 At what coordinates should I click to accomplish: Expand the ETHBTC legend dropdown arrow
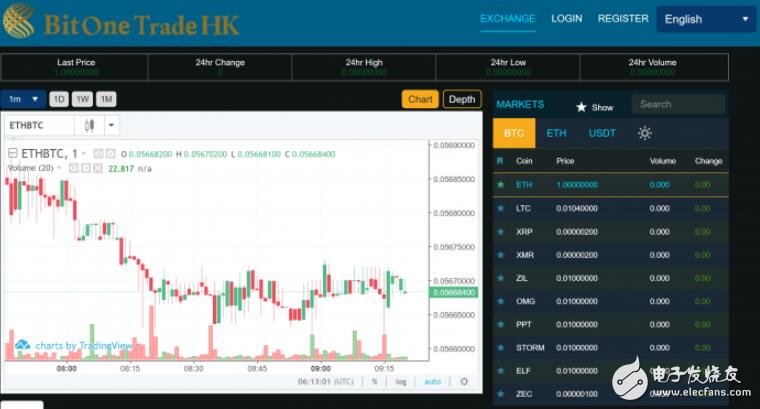tap(83, 154)
